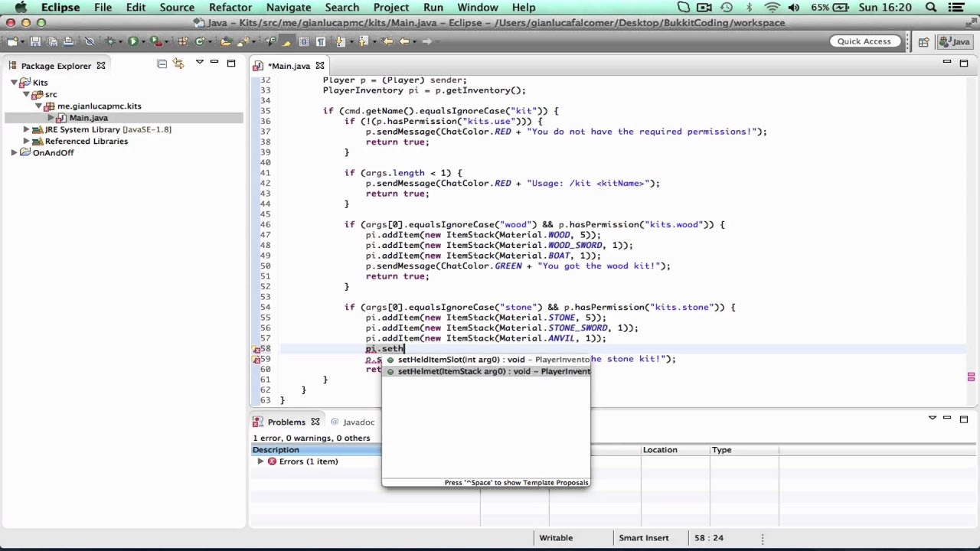This screenshot has height=551, width=980.
Task: Open Package Explorer view menu triangle
Action: (199, 63)
